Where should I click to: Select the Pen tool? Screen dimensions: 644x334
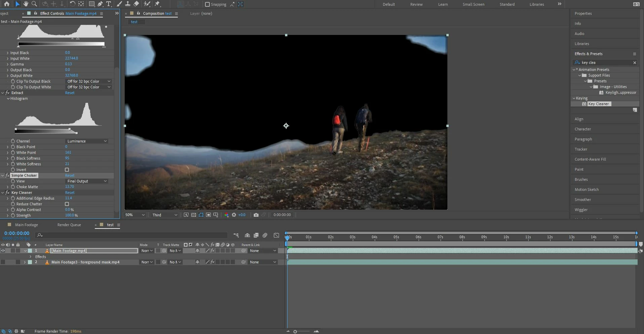pos(100,4)
